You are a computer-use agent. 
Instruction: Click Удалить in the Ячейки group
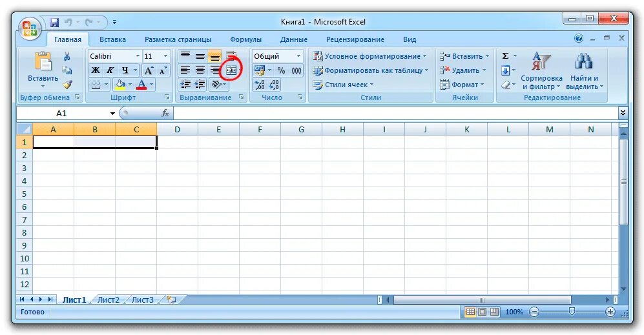[462, 70]
